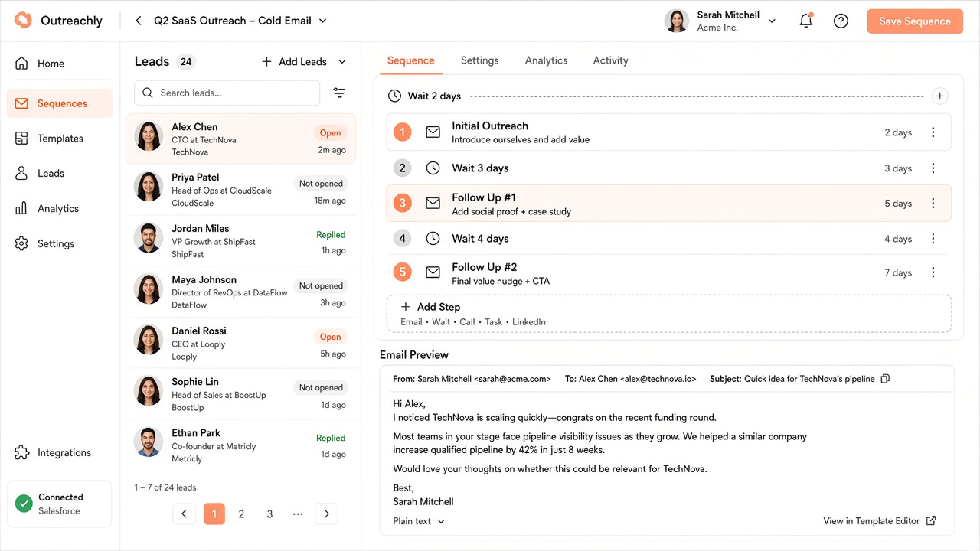980x551 pixels.
Task: Open Integrations from the sidebar
Action: click(x=60, y=452)
